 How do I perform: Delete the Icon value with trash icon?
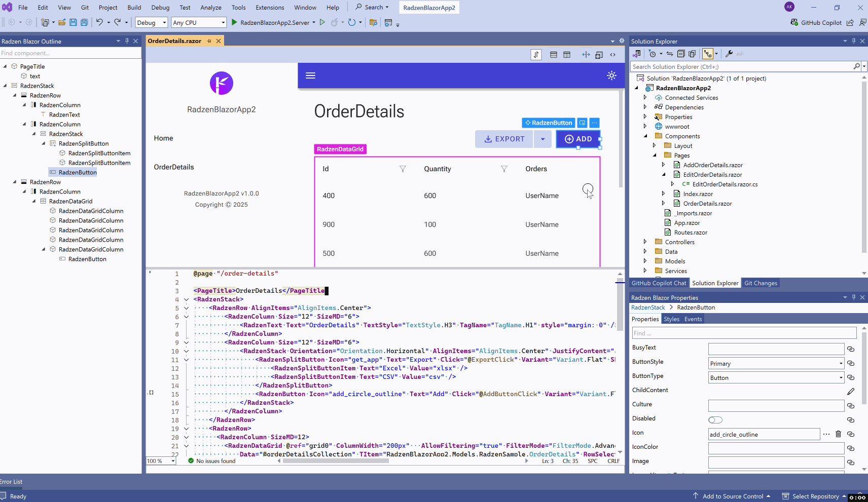click(x=838, y=434)
